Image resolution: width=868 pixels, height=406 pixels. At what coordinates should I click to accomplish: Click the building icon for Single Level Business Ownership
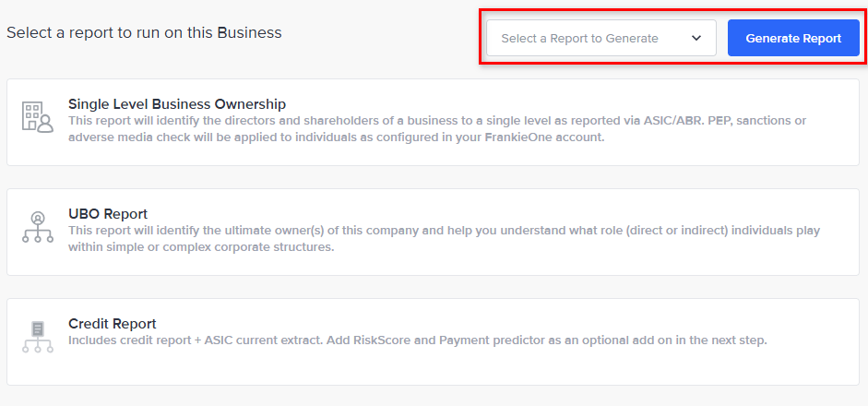pyautogui.click(x=38, y=117)
